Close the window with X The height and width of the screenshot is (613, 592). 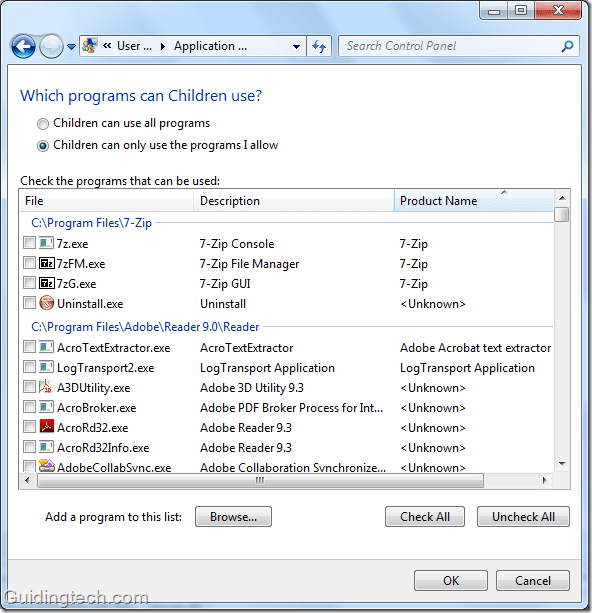[558, 11]
